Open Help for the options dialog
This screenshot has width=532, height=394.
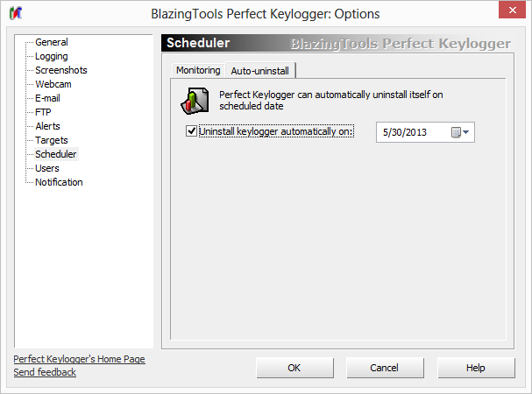pyautogui.click(x=476, y=368)
